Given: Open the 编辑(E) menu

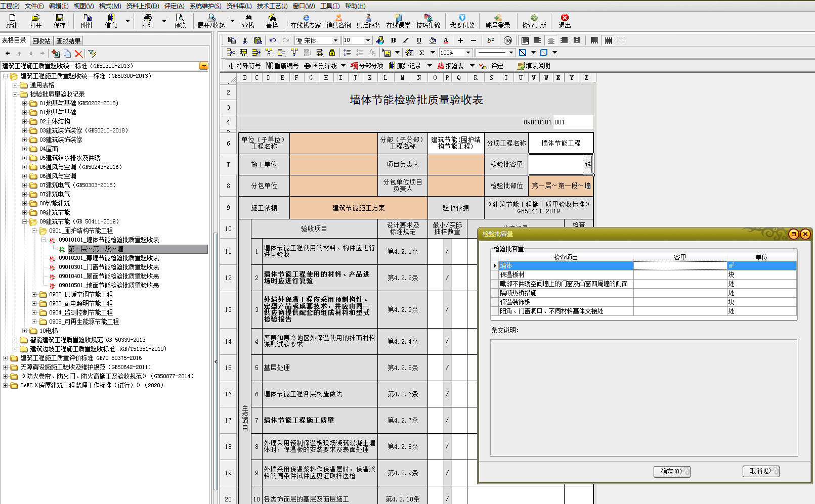Looking at the screenshot, I should (59, 6).
